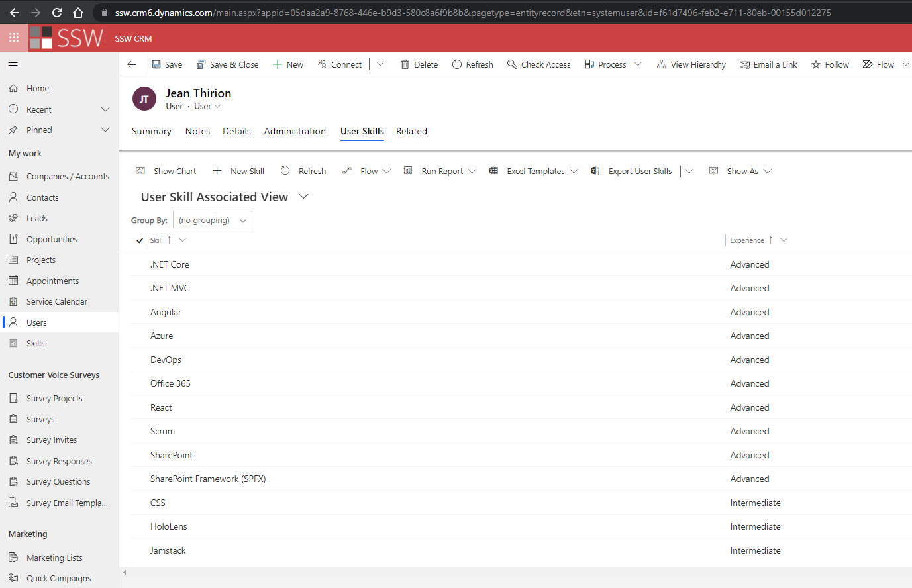Sort by the Skill column header
This screenshot has height=588, width=912.
[x=157, y=240]
